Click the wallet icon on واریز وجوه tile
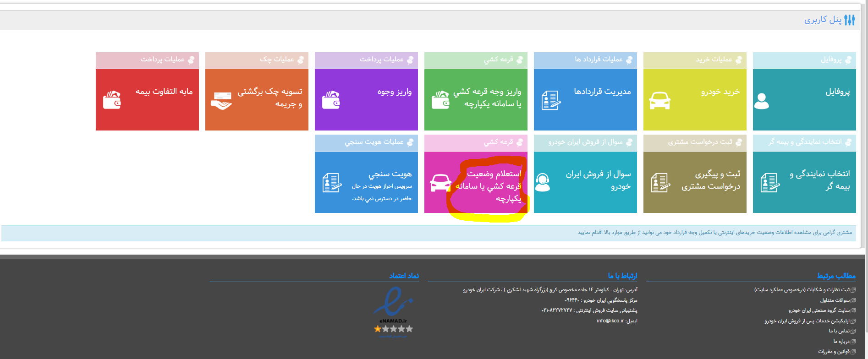 click(x=331, y=100)
